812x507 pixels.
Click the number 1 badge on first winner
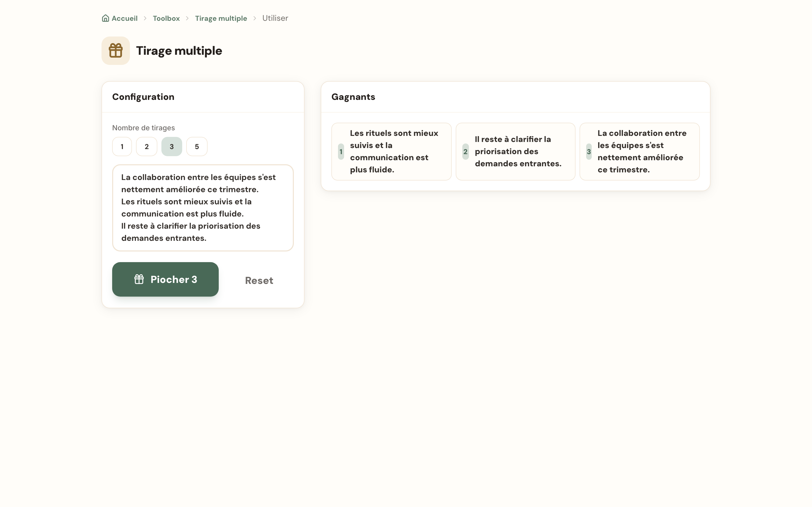341,152
